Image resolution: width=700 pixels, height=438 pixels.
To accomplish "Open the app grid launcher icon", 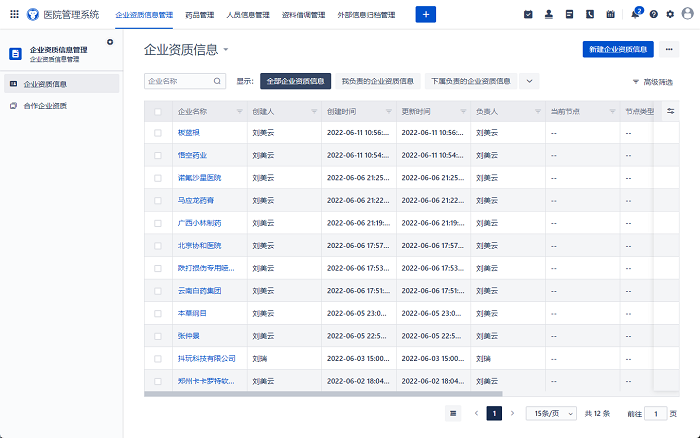I will [x=14, y=14].
